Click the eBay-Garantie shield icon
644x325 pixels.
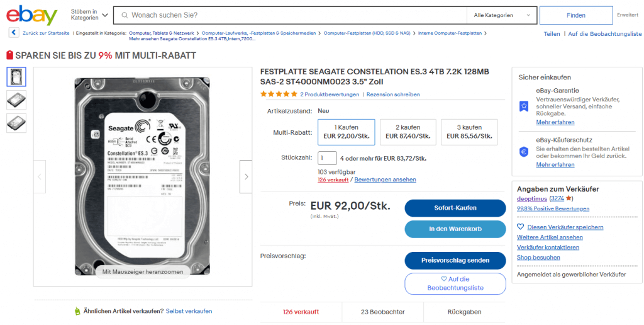pyautogui.click(x=523, y=106)
